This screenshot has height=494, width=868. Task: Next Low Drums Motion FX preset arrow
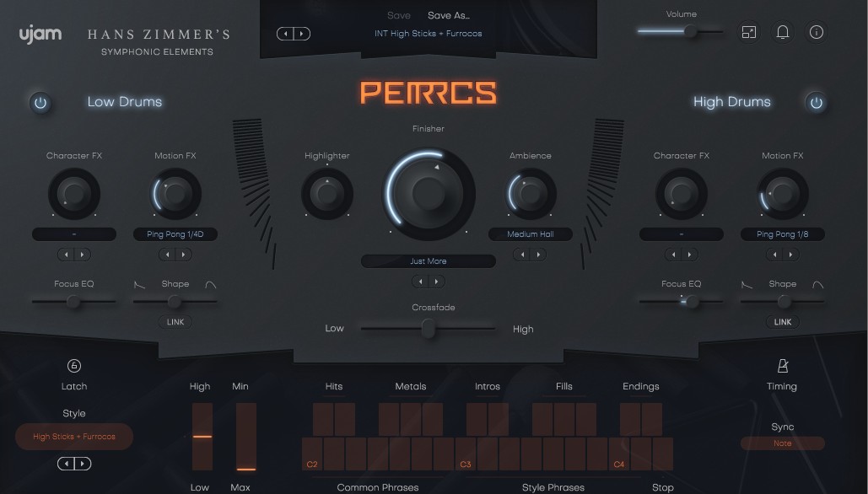click(184, 255)
